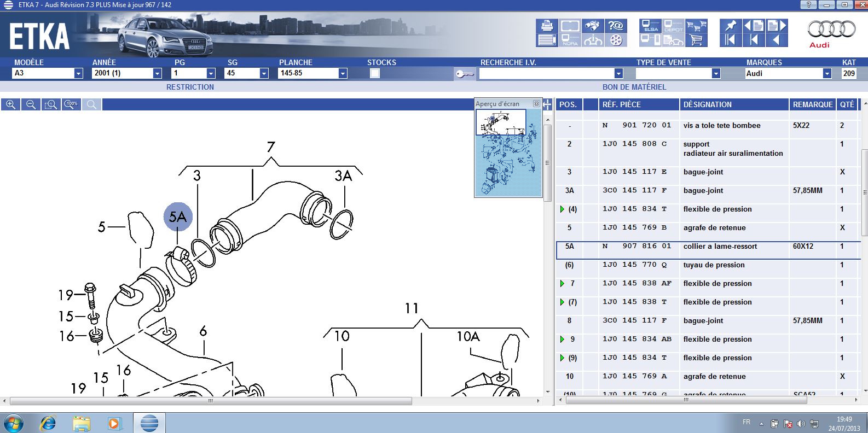Go to the previous page with the left-arrow document icon
Screen dimensions: 868x433
point(754,26)
